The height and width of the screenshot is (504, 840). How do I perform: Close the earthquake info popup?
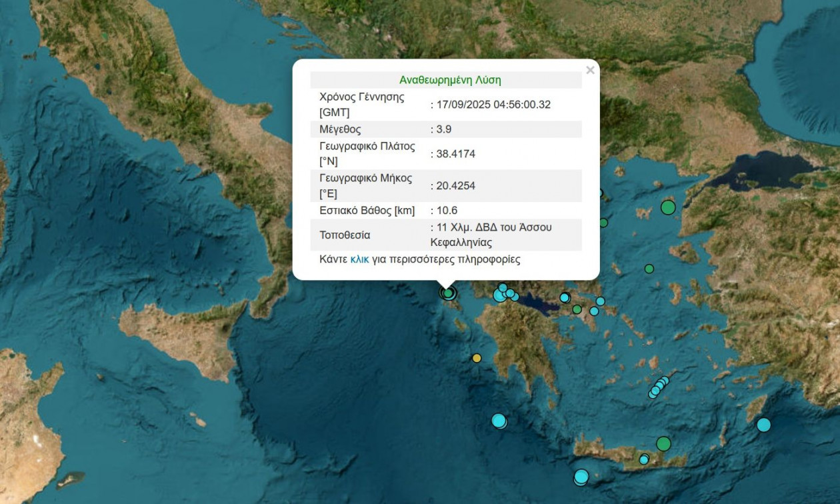[589, 70]
